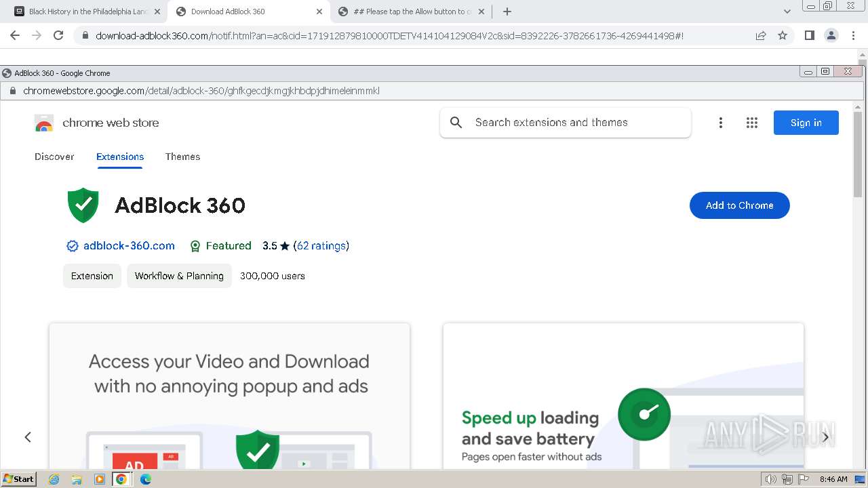Bookmark this page with the star icon
Viewport: 868px width, 488px height.
(783, 35)
